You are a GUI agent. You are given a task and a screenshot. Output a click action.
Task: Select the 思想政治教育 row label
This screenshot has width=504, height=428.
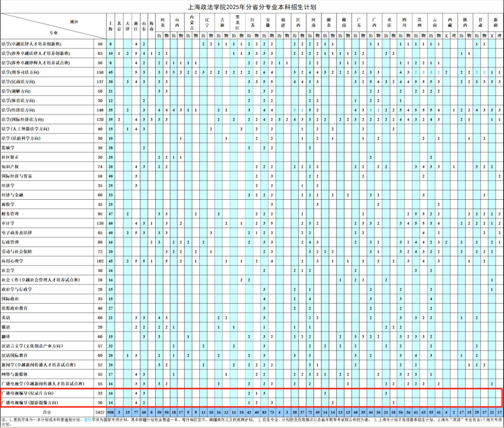(x=15, y=308)
